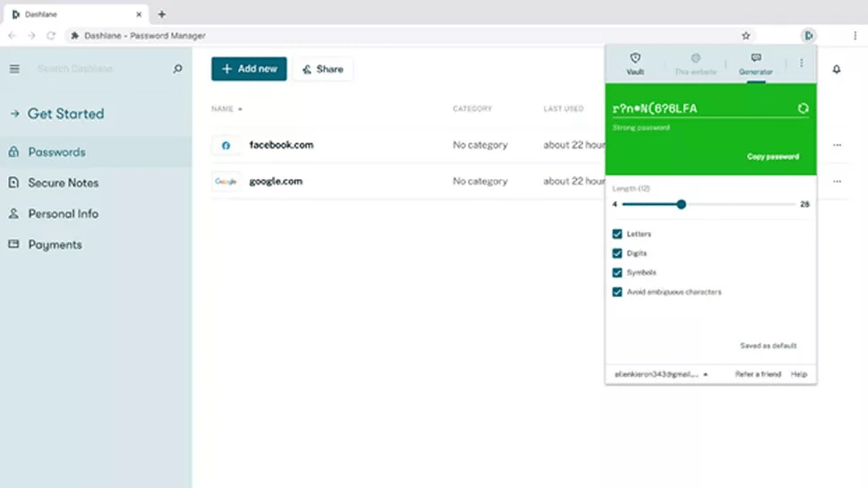Screen dimensions: 868x488
Task: Click the Add new button
Action: 249,69
